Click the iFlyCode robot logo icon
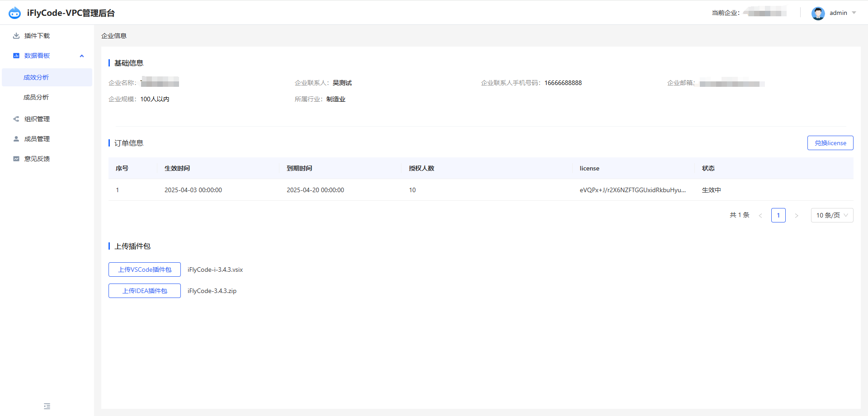This screenshot has width=868, height=416. pyautogui.click(x=14, y=13)
